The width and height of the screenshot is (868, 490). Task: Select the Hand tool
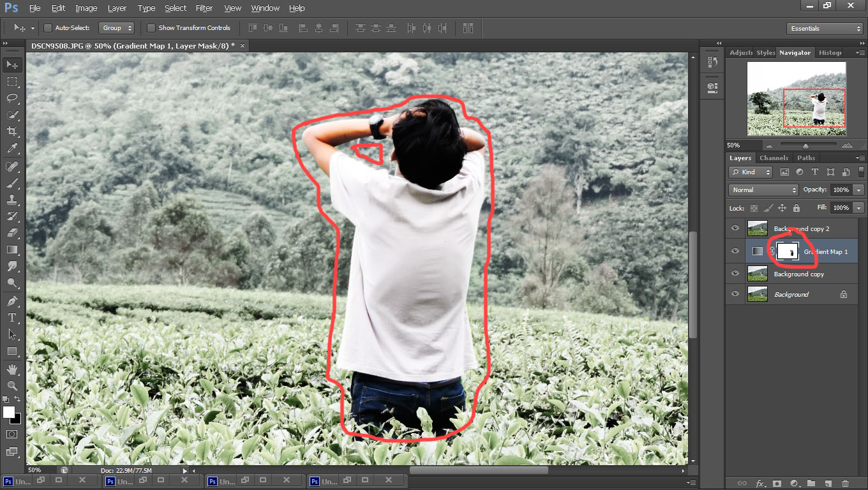pyautogui.click(x=11, y=368)
